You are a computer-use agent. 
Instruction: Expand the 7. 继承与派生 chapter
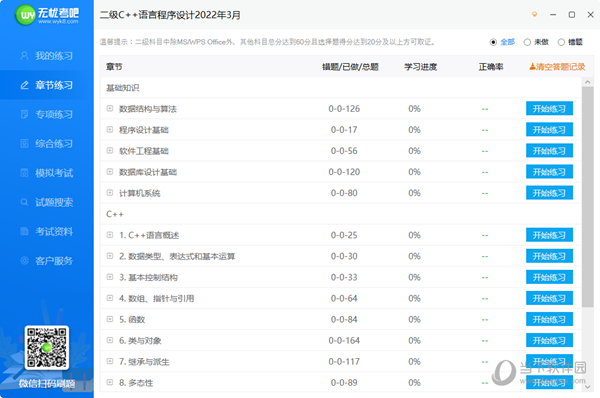(x=110, y=361)
